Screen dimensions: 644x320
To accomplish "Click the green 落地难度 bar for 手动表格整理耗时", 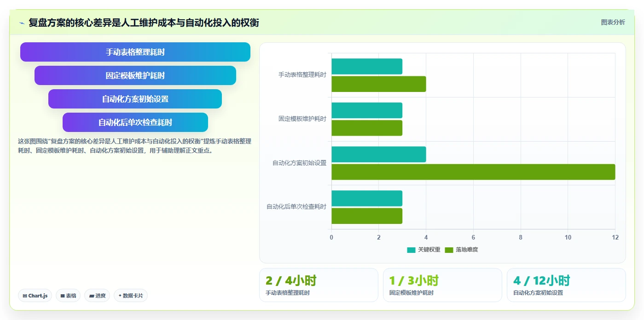I will pyautogui.click(x=379, y=84).
